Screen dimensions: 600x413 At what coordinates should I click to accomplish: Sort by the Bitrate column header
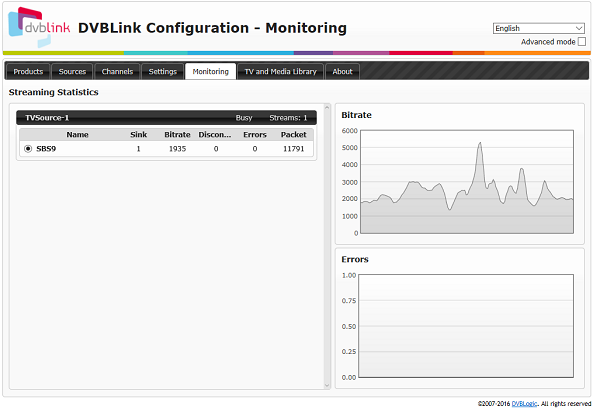coord(177,133)
